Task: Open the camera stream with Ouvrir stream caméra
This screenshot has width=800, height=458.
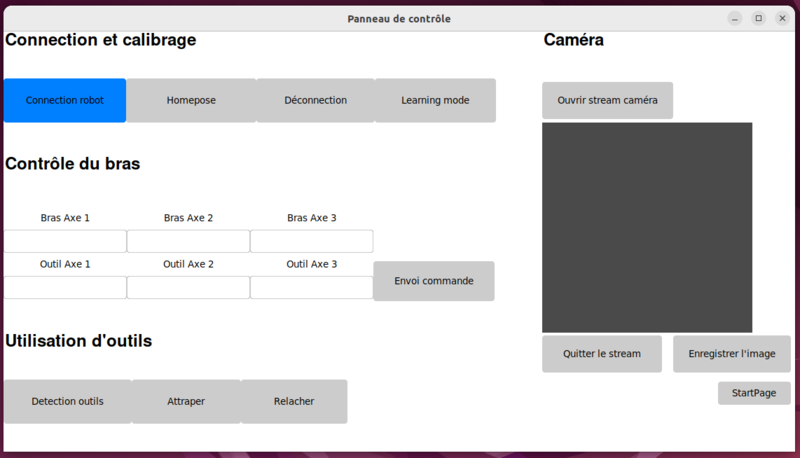Action: click(607, 100)
